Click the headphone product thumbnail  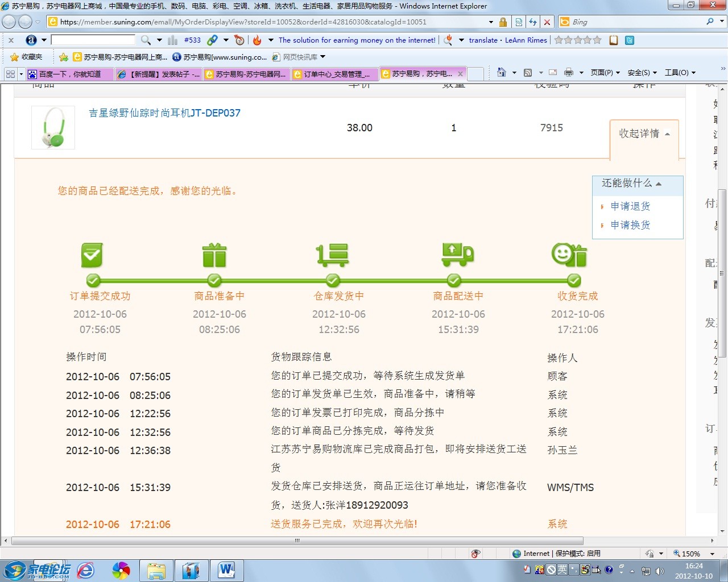[53, 128]
